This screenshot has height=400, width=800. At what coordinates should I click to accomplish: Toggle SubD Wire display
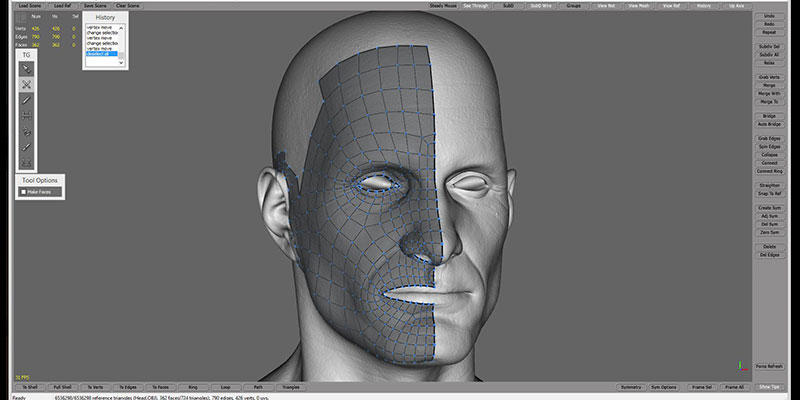click(x=541, y=6)
